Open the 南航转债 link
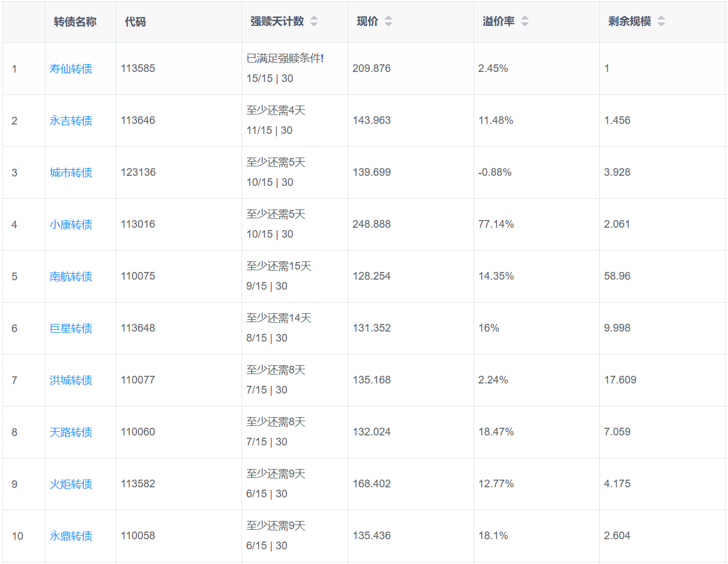 tap(71, 277)
